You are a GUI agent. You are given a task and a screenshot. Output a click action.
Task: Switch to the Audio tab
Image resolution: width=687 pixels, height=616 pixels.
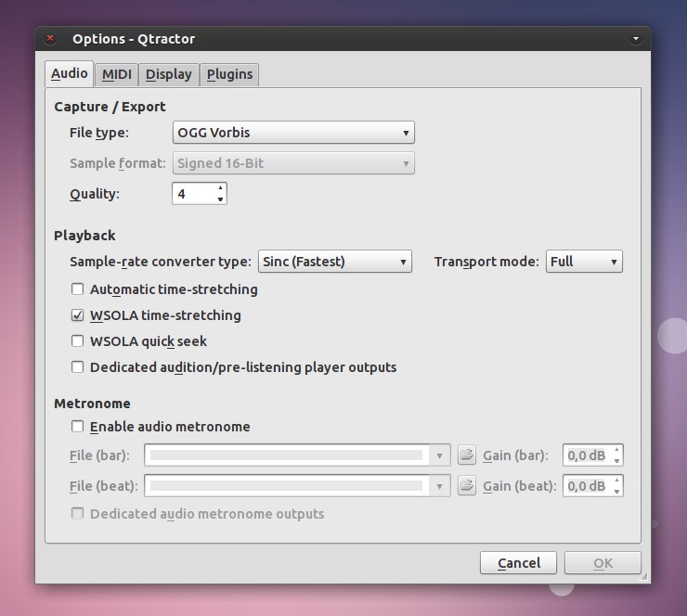click(70, 73)
